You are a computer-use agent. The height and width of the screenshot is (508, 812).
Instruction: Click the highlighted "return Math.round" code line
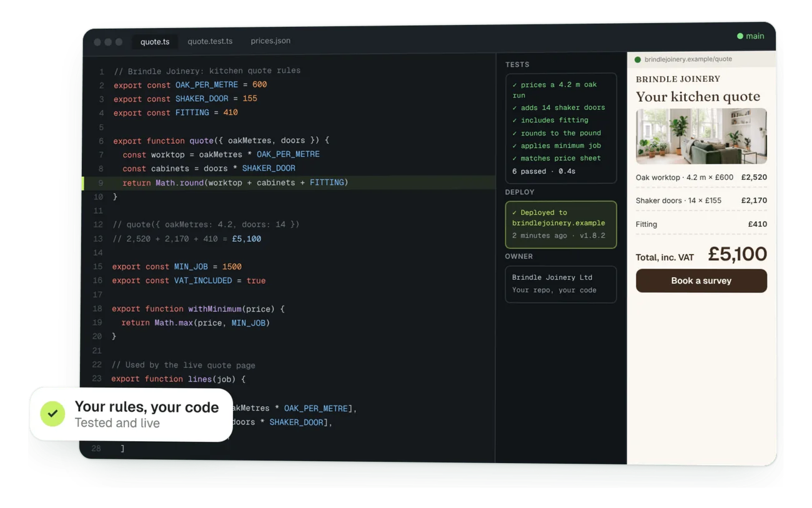pos(289,182)
